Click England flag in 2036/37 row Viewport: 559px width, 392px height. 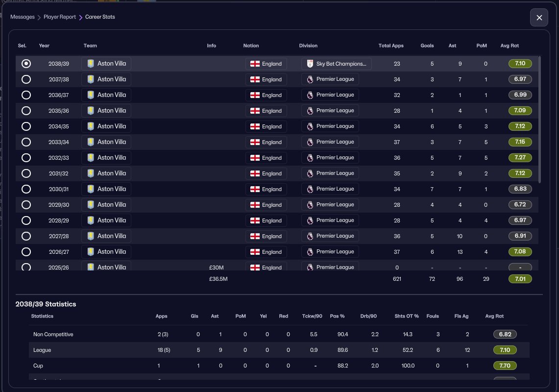coord(255,95)
